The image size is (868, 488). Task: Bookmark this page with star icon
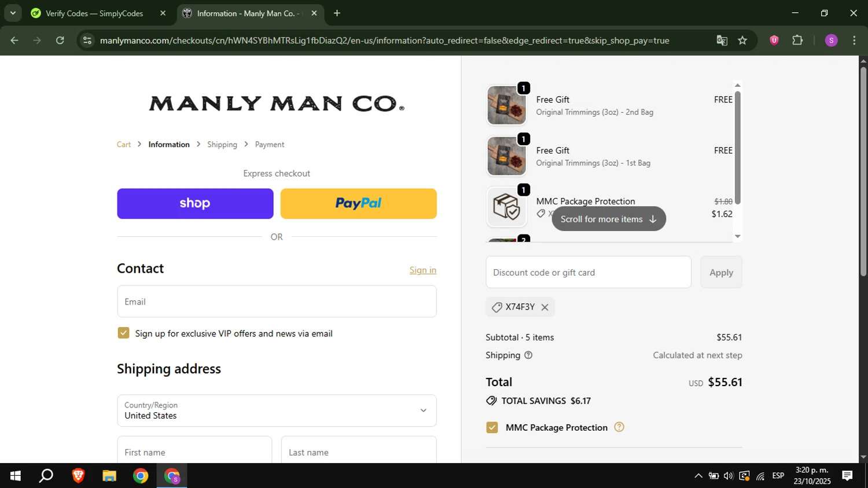tap(742, 41)
